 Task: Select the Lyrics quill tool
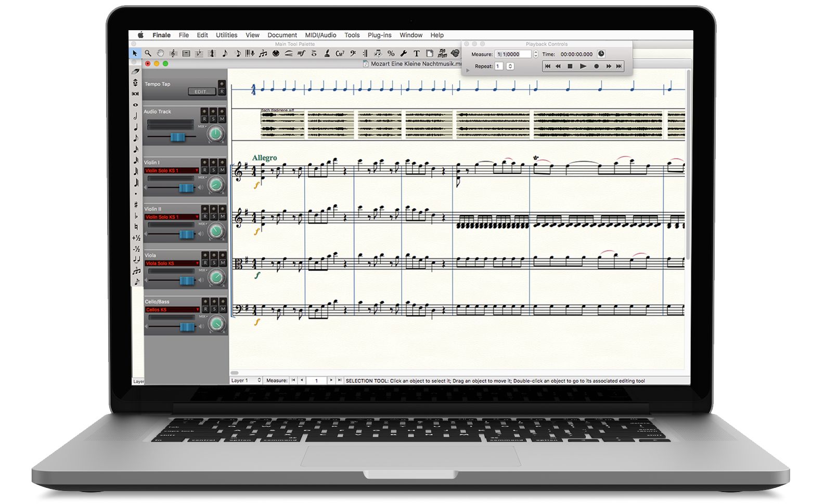click(327, 53)
